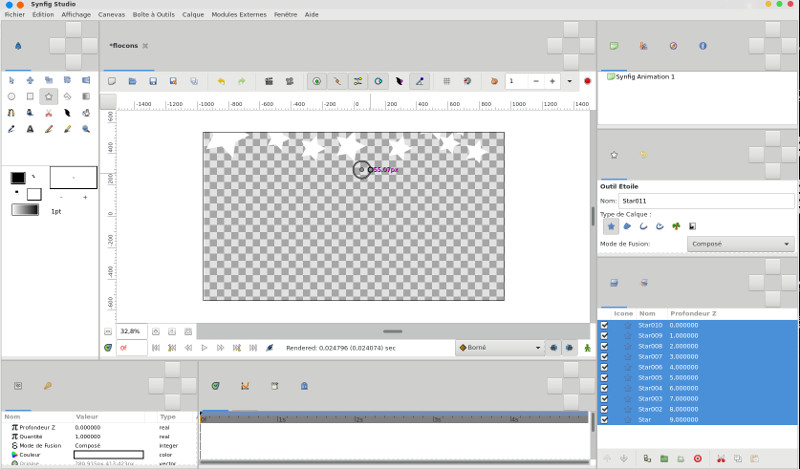800x469 pixels.
Task: Expand the dropdown arrow beside the plus button
Action: [569, 81]
